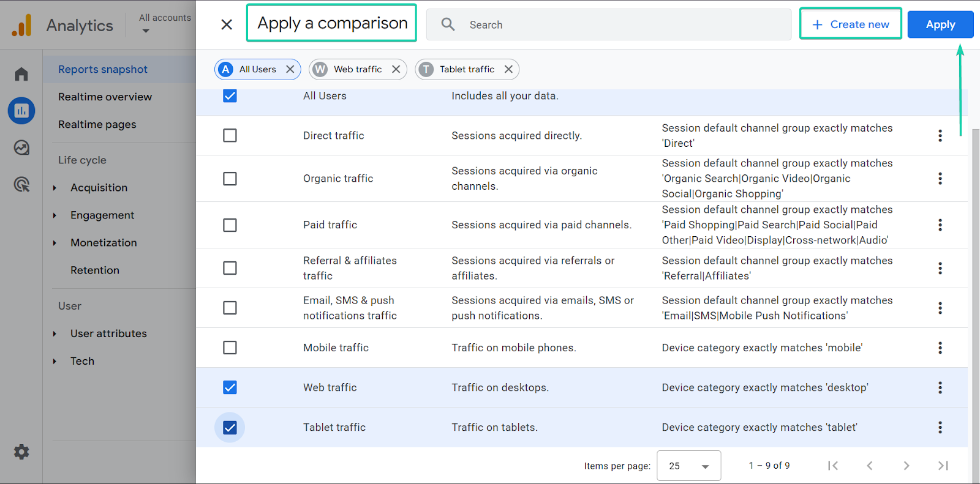Check the Direct traffic checkbox

[x=230, y=135]
